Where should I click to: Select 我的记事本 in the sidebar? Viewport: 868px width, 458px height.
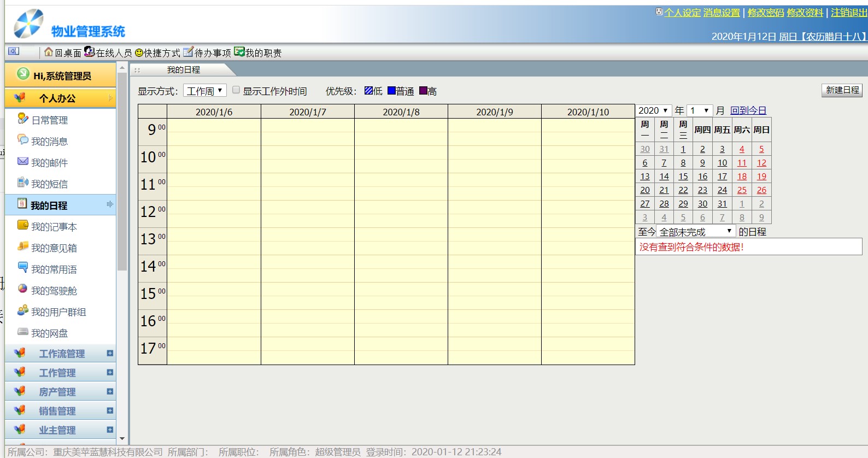[54, 227]
